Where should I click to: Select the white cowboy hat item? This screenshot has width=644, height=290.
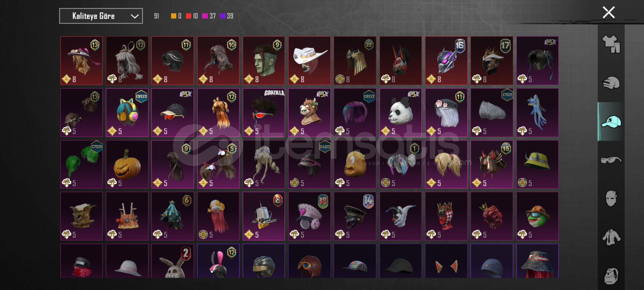coord(309,61)
